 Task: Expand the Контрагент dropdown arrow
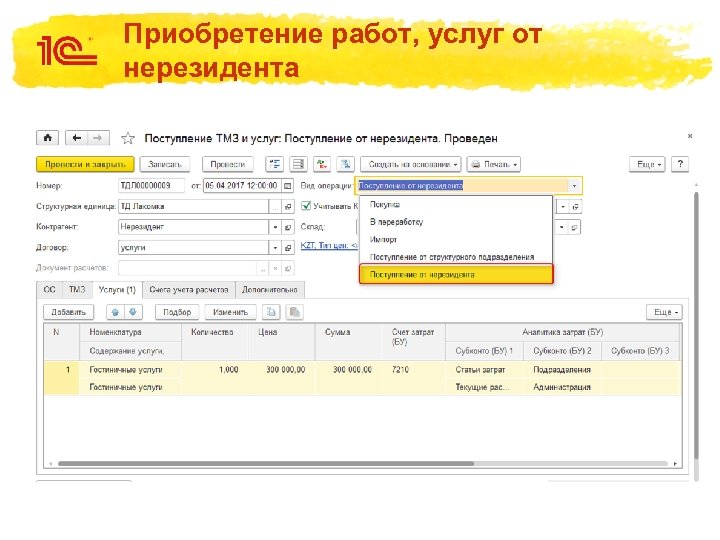(x=275, y=227)
